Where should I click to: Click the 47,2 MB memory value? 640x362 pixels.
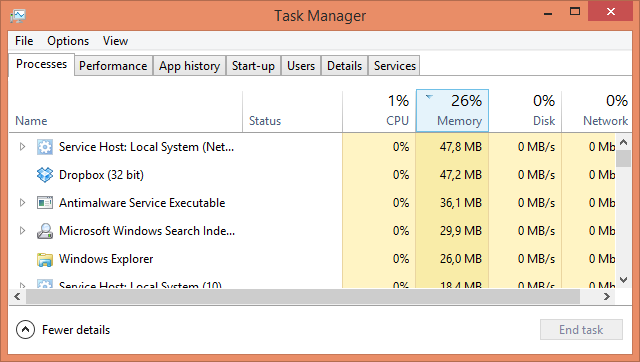coord(461,175)
